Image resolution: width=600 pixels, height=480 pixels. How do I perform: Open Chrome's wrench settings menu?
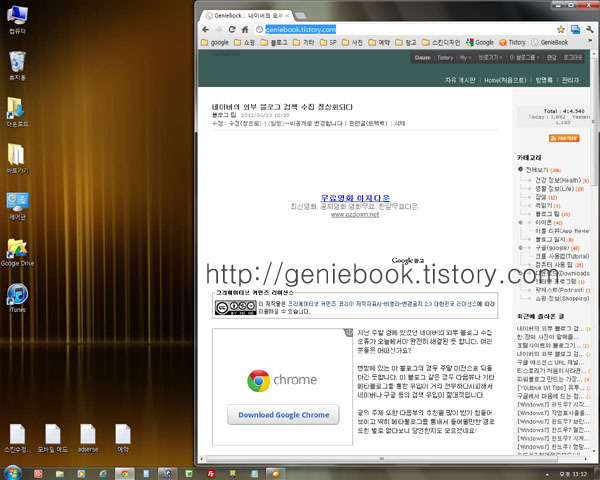click(590, 29)
